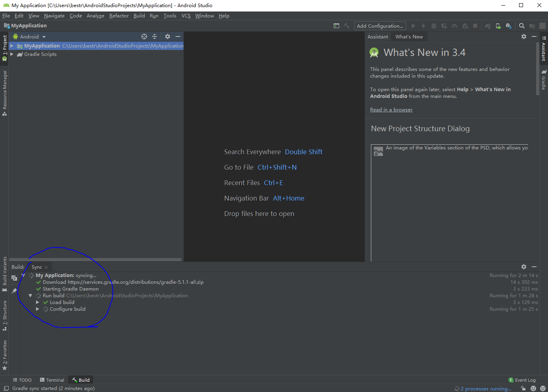Click the happy smiley feedback icon
Screen dimensions: 548x392
coord(533,388)
